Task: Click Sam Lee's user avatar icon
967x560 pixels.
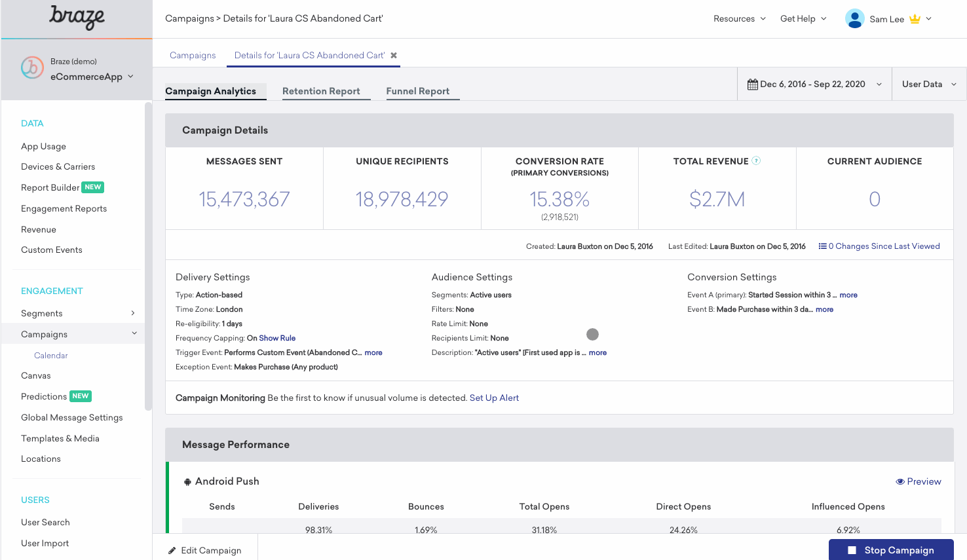Action: click(854, 18)
